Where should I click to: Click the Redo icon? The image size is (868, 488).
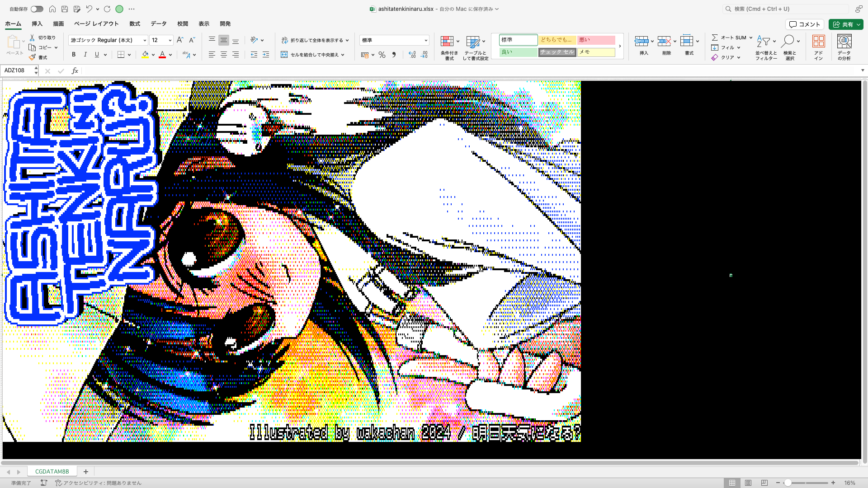(x=107, y=9)
